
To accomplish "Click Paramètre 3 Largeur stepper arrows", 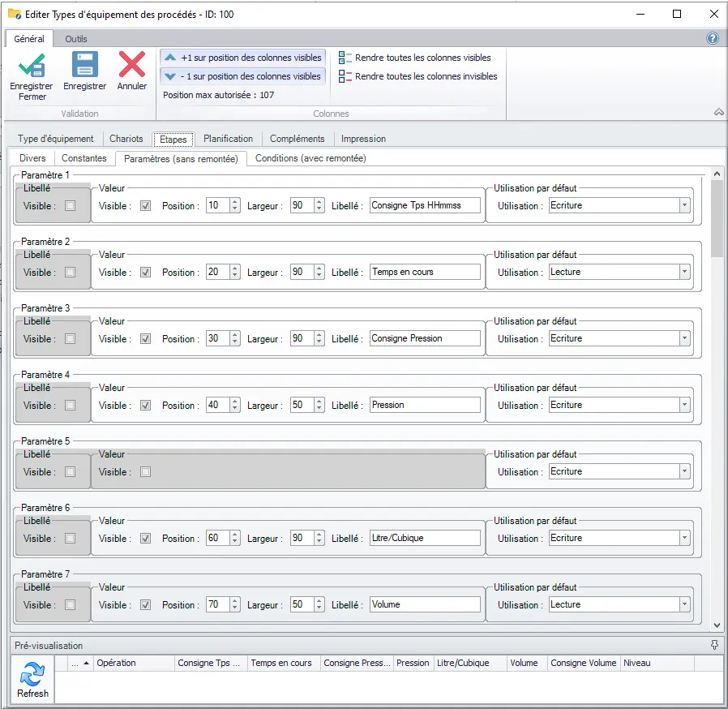I will pyautogui.click(x=319, y=338).
